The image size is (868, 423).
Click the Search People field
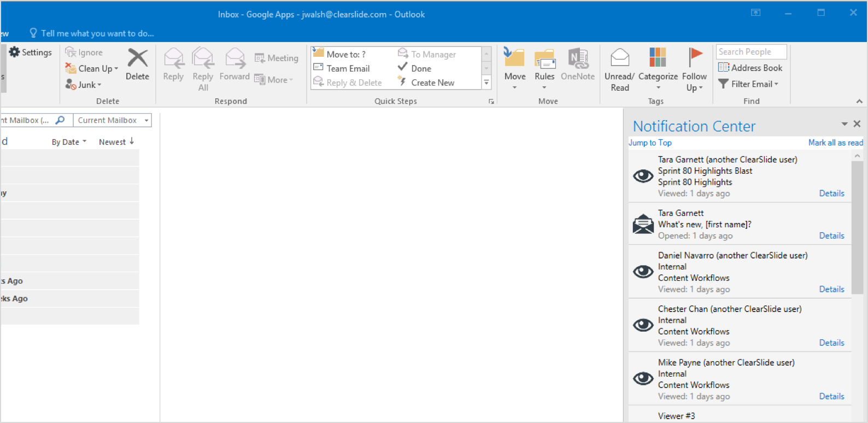[x=752, y=52]
